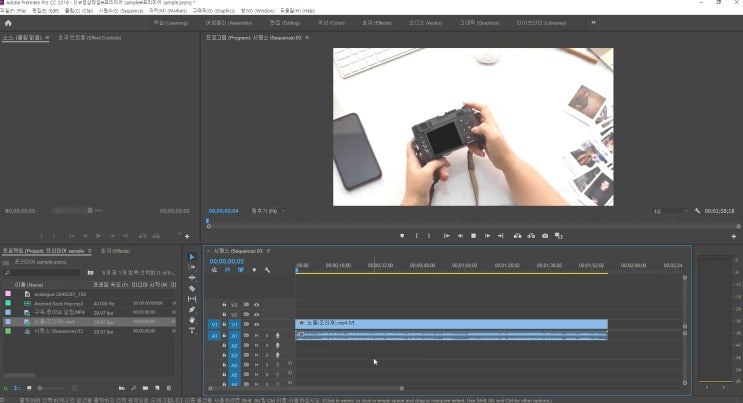743x403 pixels.
Task: Toggle Linked Selection in the timeline
Action: 241,270
